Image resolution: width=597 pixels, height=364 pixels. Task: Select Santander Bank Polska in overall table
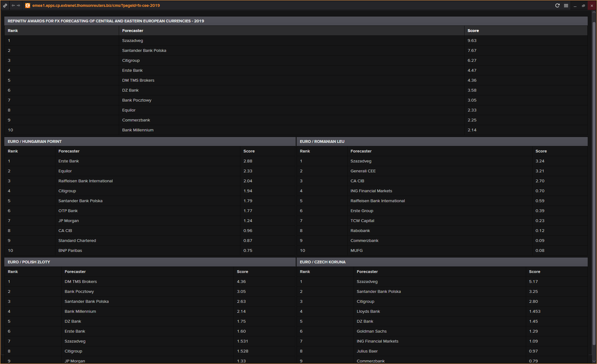(x=144, y=51)
